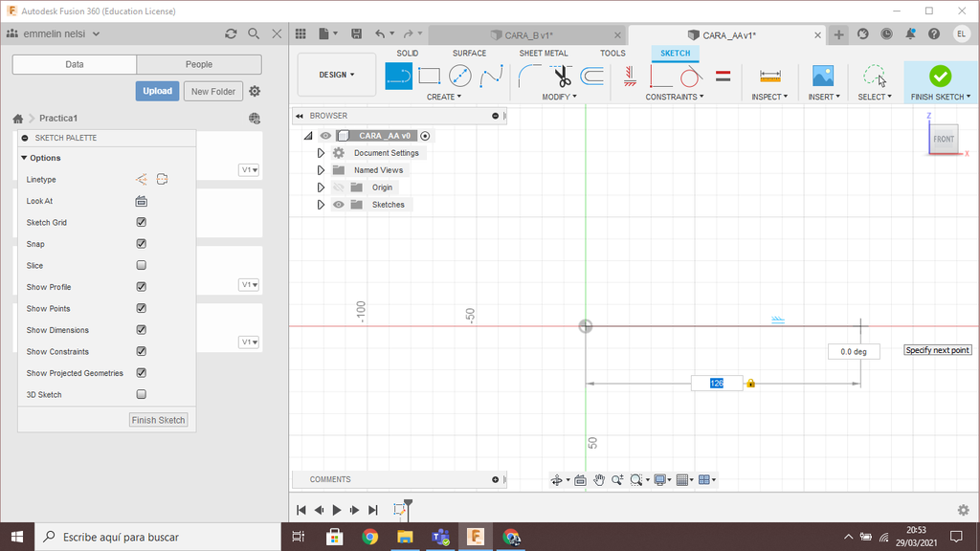The height and width of the screenshot is (551, 980).
Task: Click the Look At icon
Action: tap(142, 201)
